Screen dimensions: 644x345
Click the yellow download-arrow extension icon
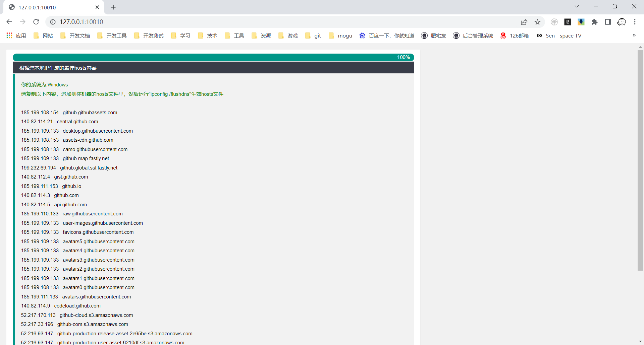pyautogui.click(x=581, y=22)
